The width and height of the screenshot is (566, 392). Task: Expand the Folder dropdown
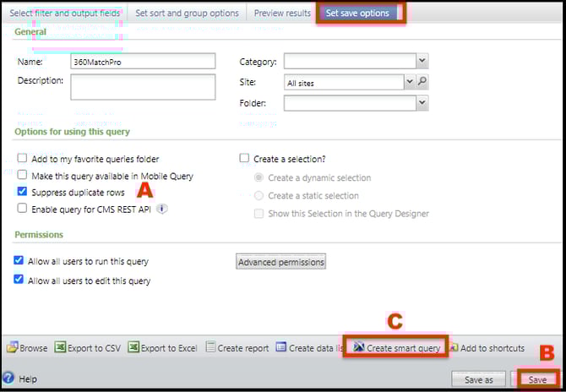[422, 103]
